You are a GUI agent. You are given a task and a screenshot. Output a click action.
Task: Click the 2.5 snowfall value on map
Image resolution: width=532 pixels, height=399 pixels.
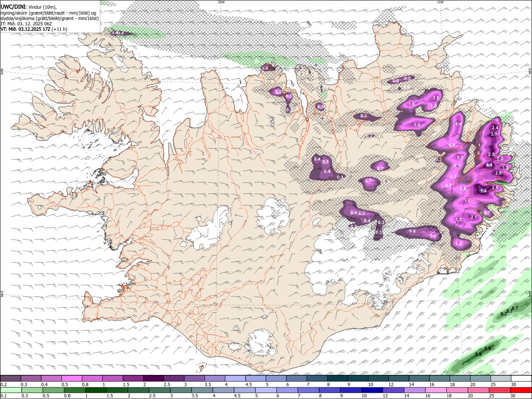(491, 155)
